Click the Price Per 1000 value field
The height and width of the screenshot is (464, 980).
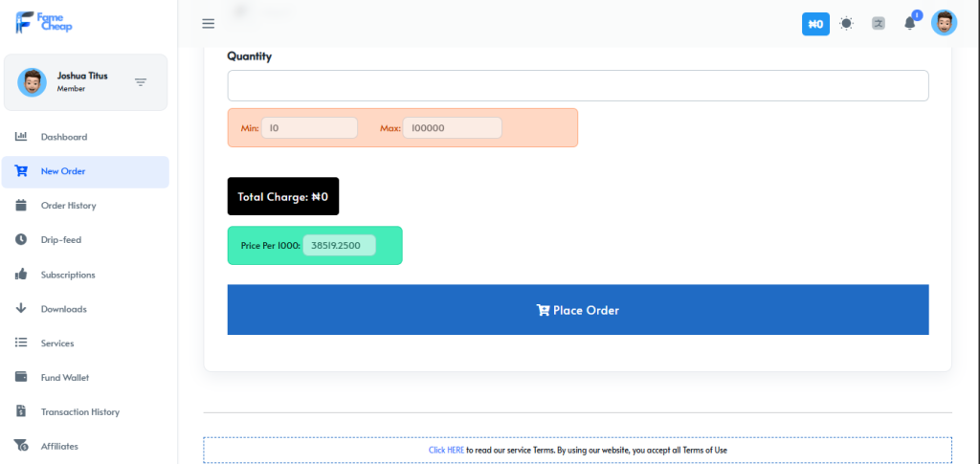click(340, 246)
